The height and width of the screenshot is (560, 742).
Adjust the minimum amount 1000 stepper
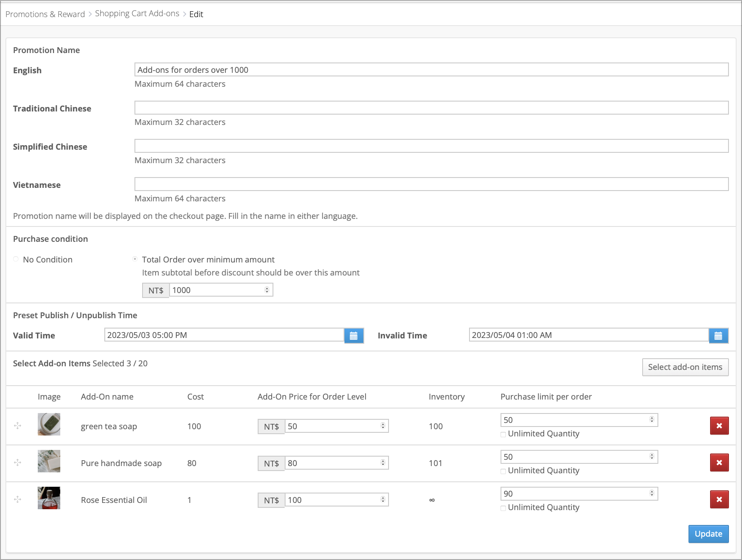point(267,290)
